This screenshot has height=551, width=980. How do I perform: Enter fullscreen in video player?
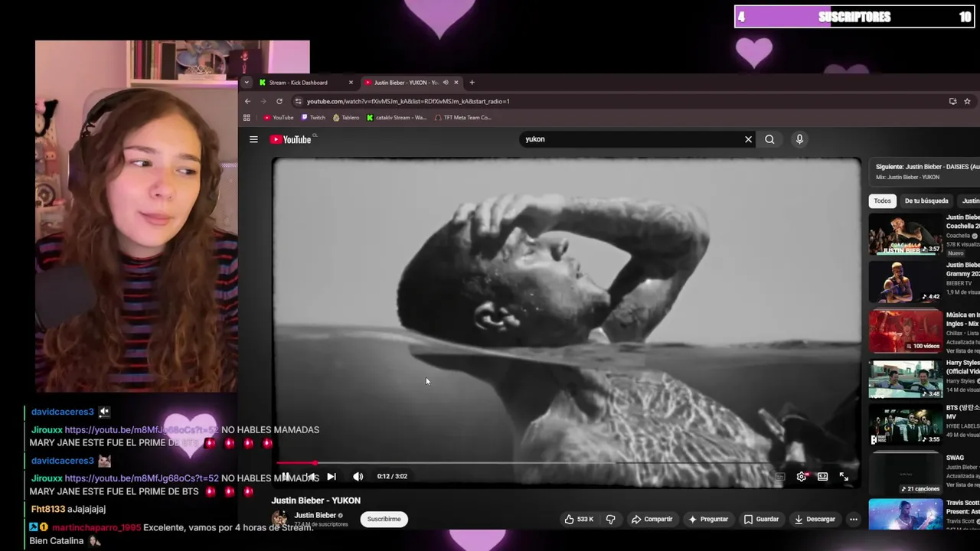[844, 477]
